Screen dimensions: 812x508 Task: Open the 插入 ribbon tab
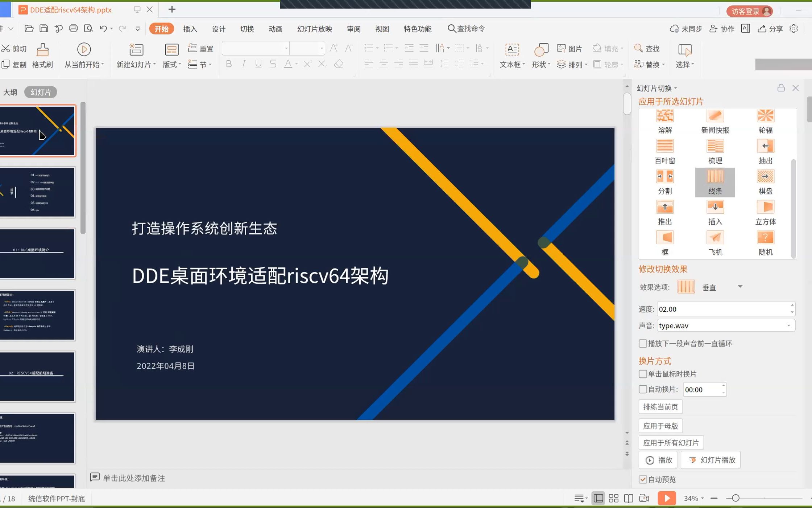[x=190, y=29]
